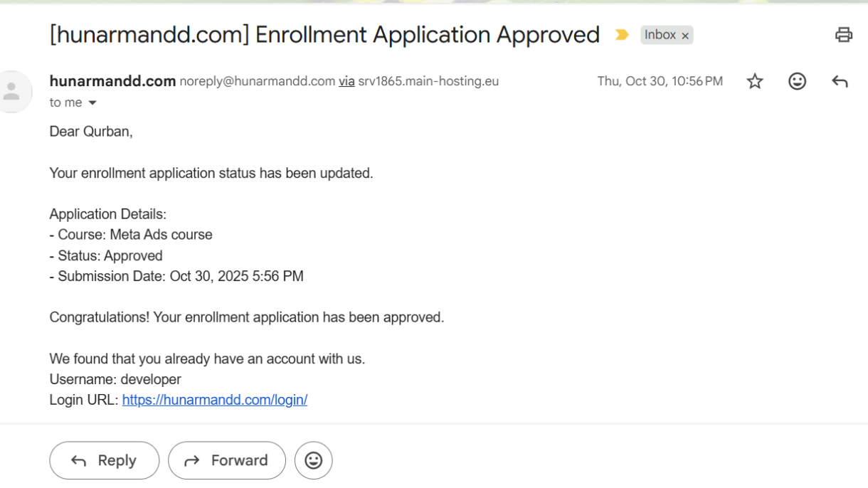Click the Forward button below the message
The height and width of the screenshot is (488, 868).
pos(226,460)
